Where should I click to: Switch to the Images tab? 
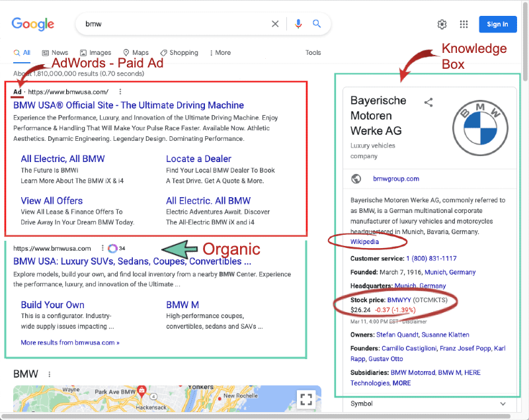pos(95,53)
